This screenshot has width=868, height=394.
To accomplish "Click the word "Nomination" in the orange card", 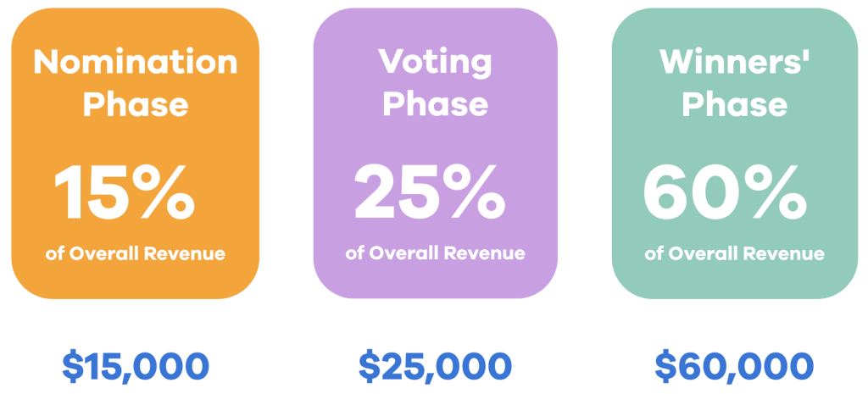I will 135,62.
